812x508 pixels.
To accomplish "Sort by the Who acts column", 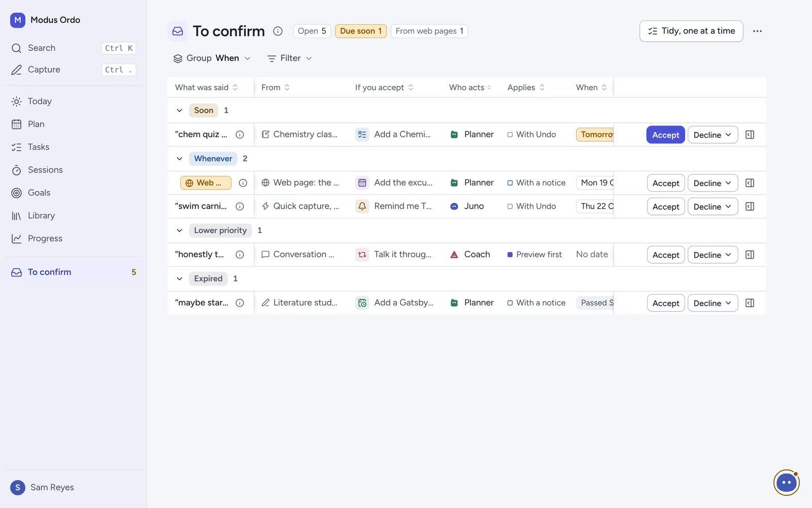I will [470, 87].
